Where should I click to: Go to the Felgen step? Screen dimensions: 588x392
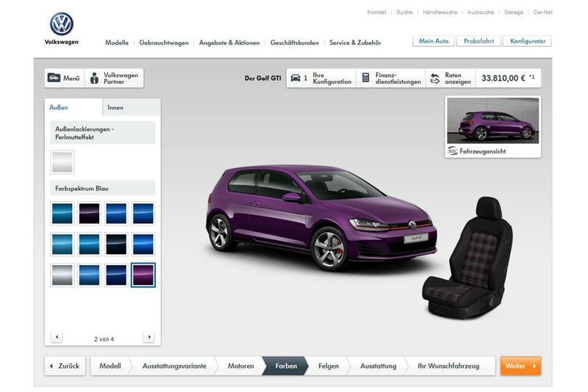(329, 366)
